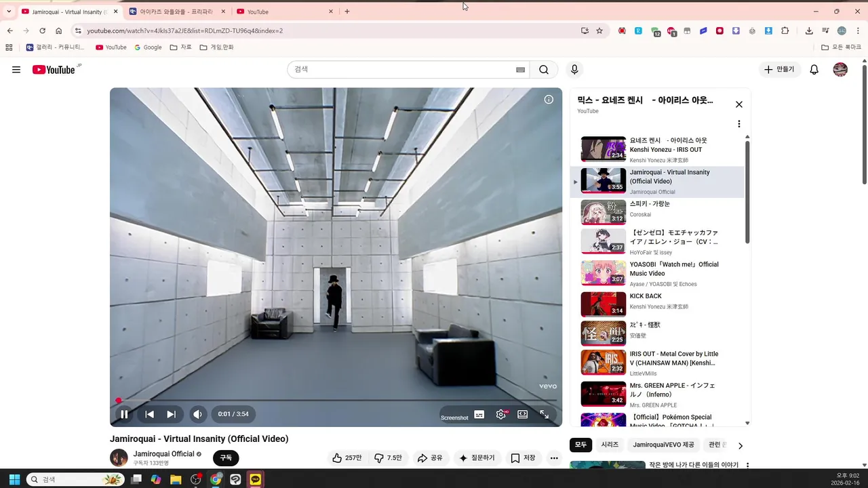The width and height of the screenshot is (868, 488).
Task: Open the on-screen keyboard icon in search box
Action: tap(521, 70)
